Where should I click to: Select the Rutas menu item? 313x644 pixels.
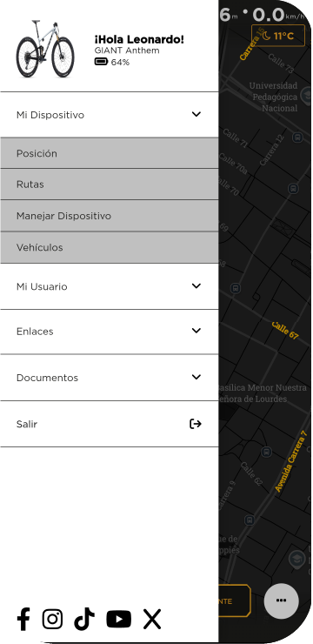pos(110,184)
